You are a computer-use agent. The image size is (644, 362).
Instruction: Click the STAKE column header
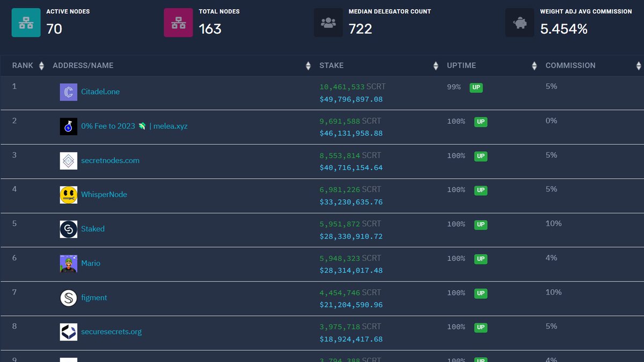[x=331, y=65]
